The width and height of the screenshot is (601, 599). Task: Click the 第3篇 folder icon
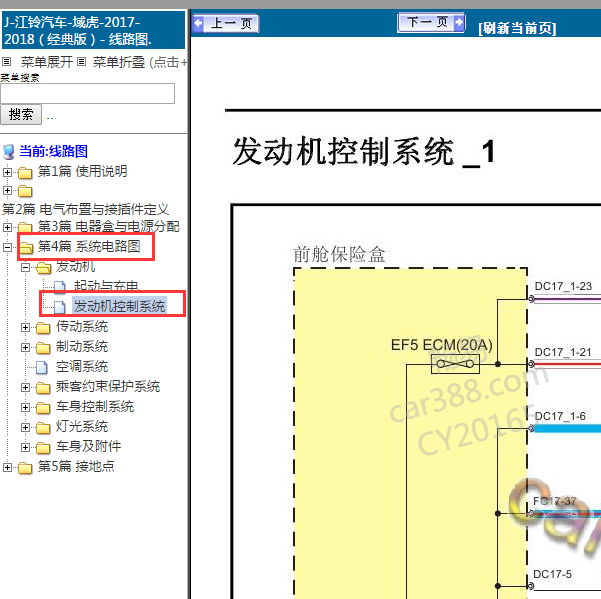coord(25,228)
